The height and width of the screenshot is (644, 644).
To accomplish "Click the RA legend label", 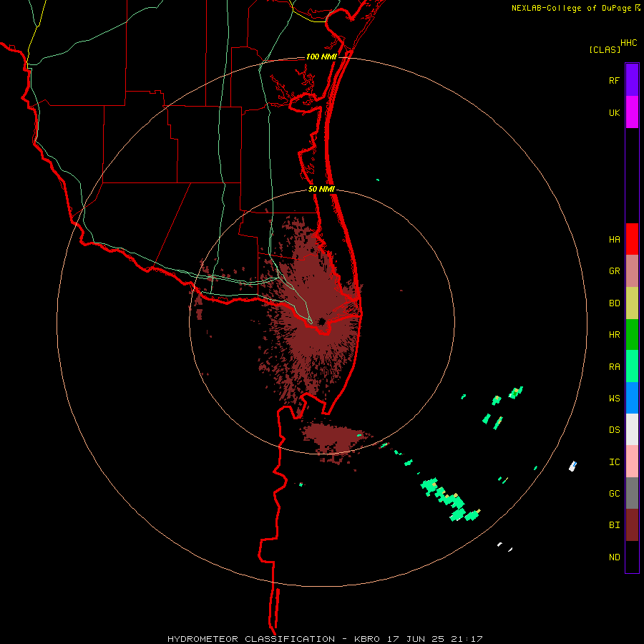I will tap(614, 367).
